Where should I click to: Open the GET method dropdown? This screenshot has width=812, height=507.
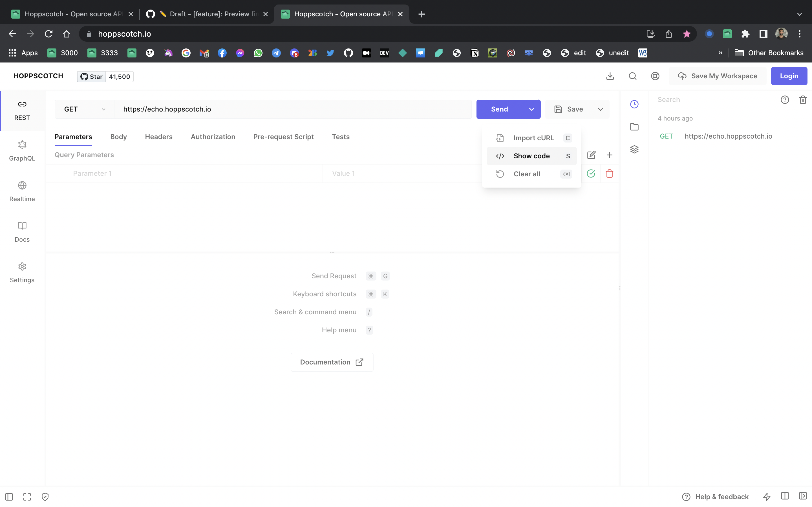click(83, 109)
